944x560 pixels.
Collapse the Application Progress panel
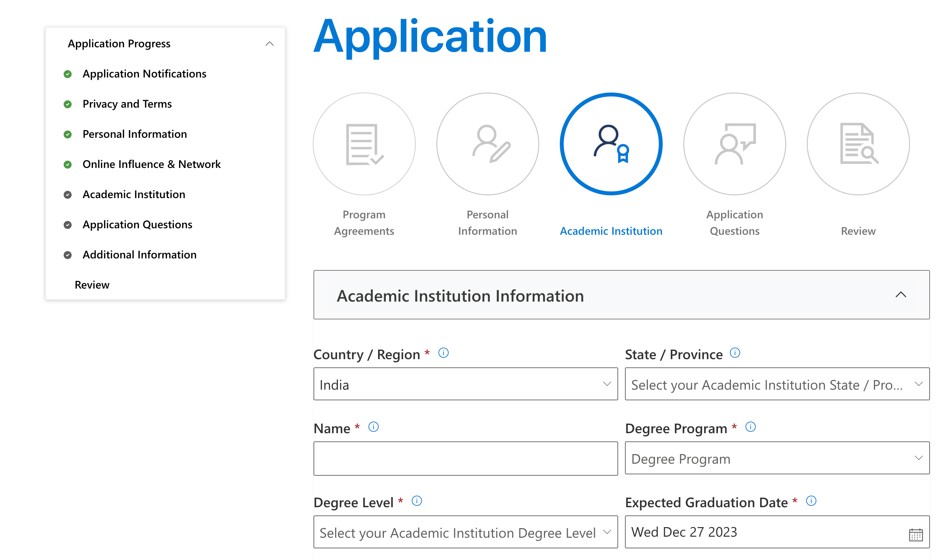click(x=269, y=44)
